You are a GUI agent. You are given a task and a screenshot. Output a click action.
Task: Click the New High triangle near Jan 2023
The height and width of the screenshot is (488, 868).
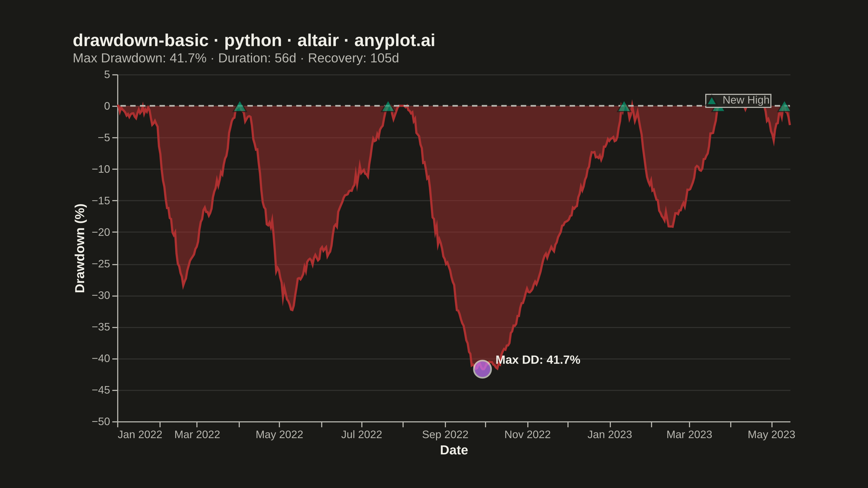tap(624, 107)
